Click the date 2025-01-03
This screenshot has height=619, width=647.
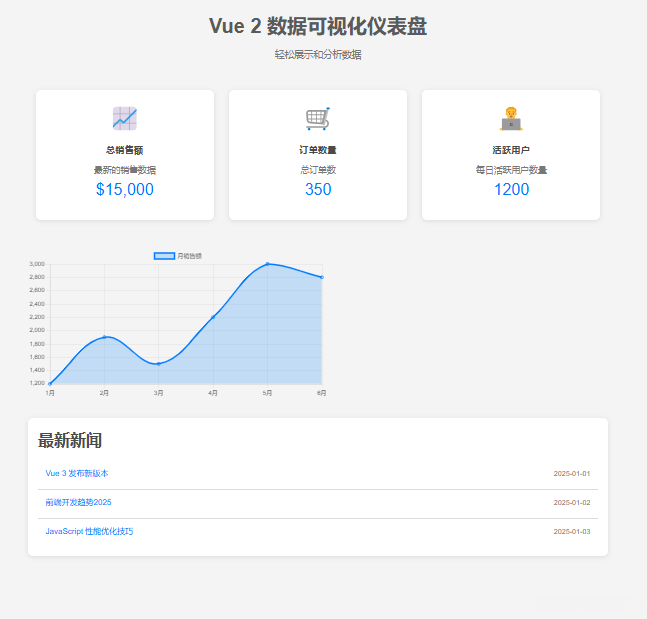pos(572,532)
